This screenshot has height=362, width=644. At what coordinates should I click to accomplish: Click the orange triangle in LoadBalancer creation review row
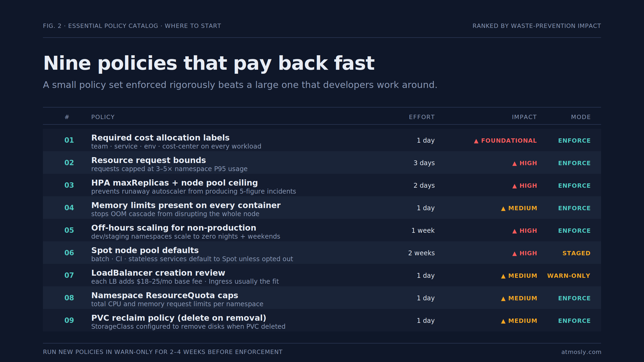503,276
